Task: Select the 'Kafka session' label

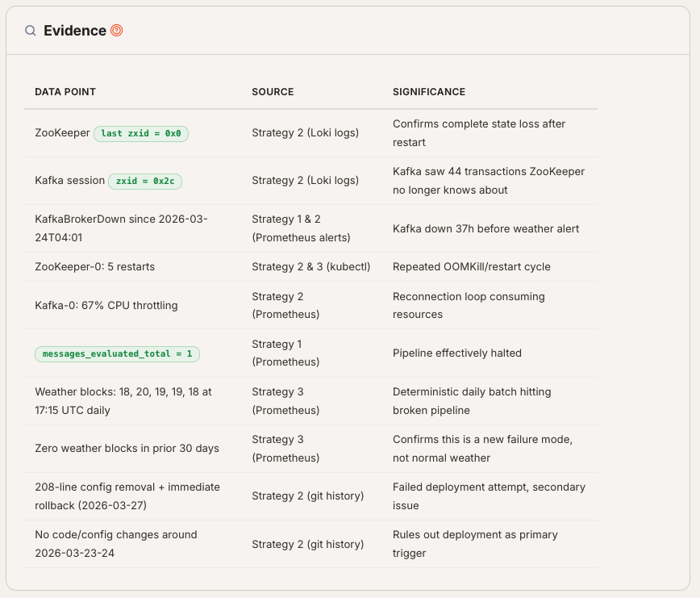Action: pyautogui.click(x=69, y=181)
